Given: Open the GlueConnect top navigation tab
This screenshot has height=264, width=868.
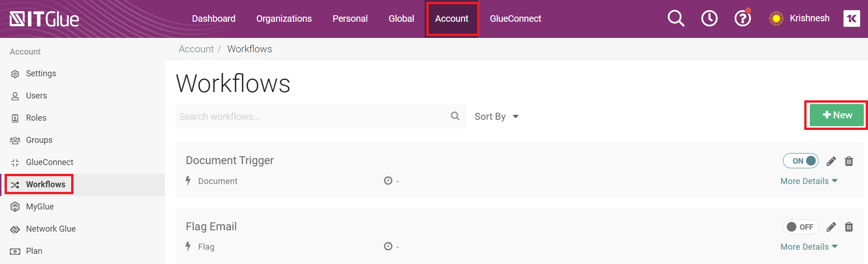Looking at the screenshot, I should tap(516, 18).
